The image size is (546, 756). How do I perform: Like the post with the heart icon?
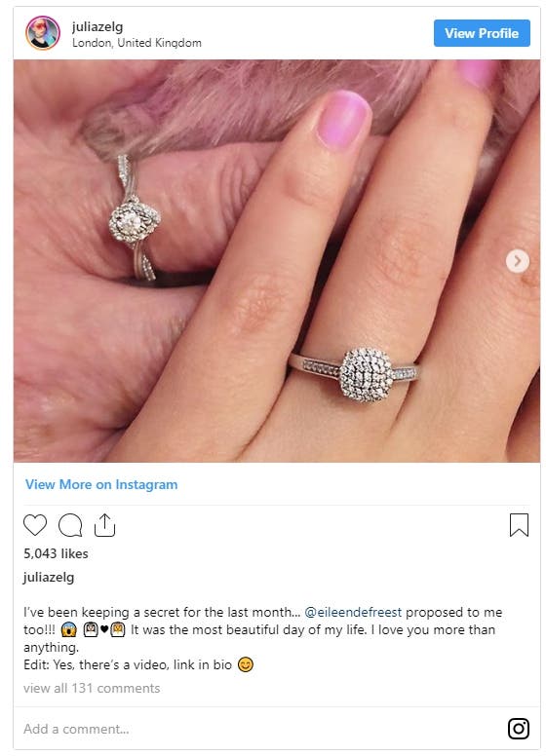tap(35, 525)
